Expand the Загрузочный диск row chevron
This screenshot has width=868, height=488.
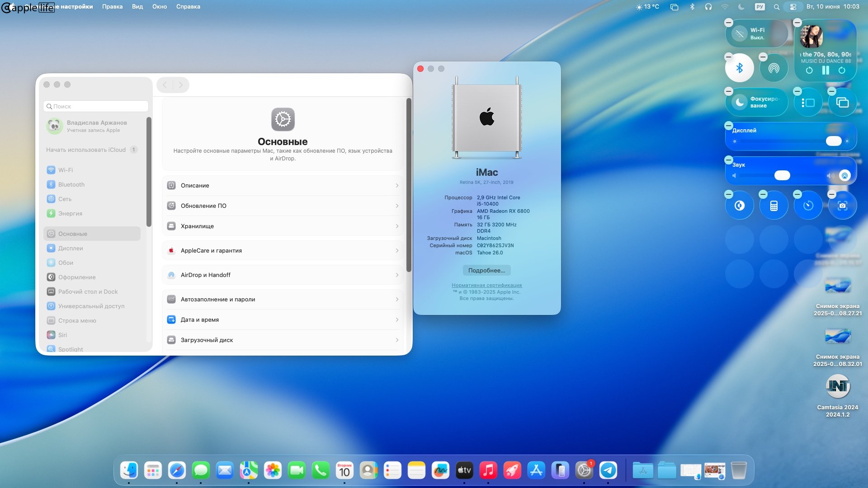[397, 340]
